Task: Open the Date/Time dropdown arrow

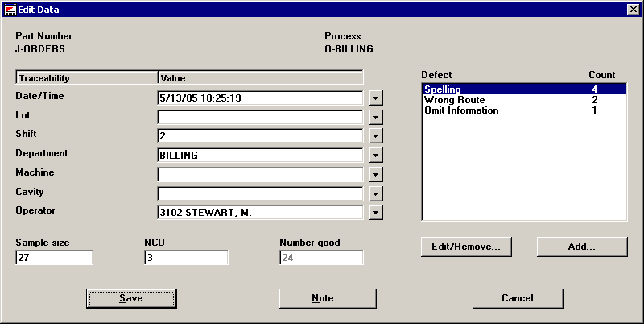Action: pyautogui.click(x=376, y=98)
